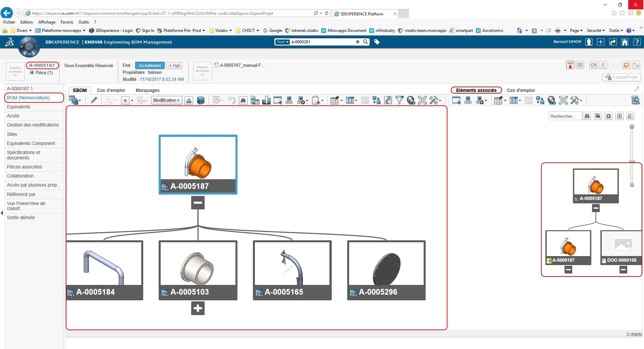Collapse the DOC-0000106 node

tap(623, 269)
